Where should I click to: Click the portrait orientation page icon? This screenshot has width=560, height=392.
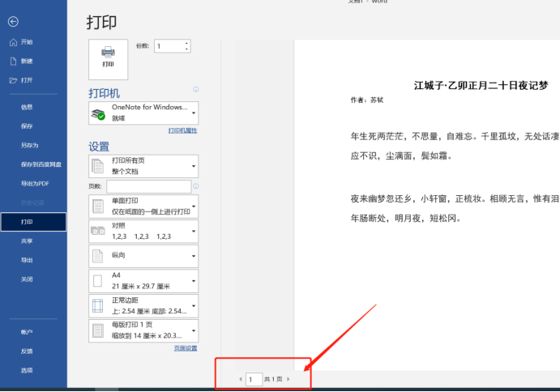[x=98, y=256]
